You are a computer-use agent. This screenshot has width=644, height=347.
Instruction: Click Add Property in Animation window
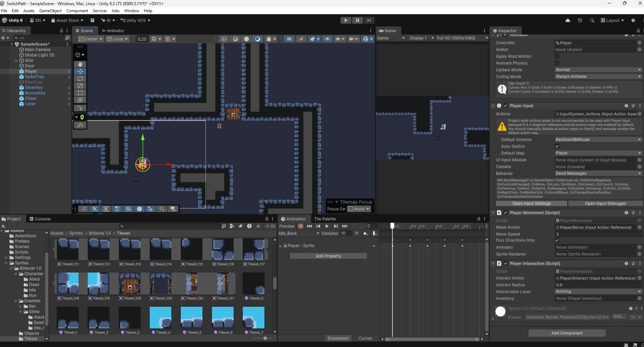tap(328, 256)
